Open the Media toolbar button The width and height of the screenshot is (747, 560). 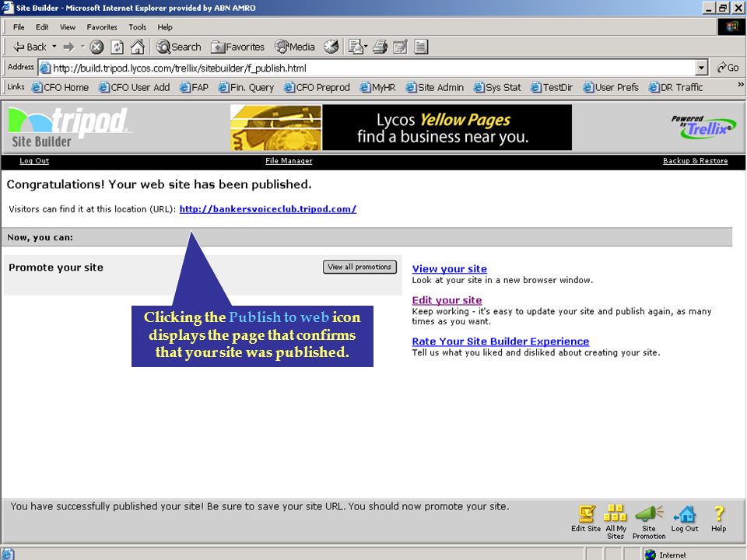294,47
